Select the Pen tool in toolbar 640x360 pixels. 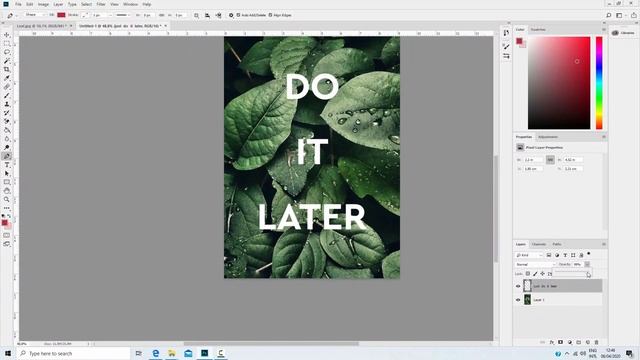pos(7,156)
